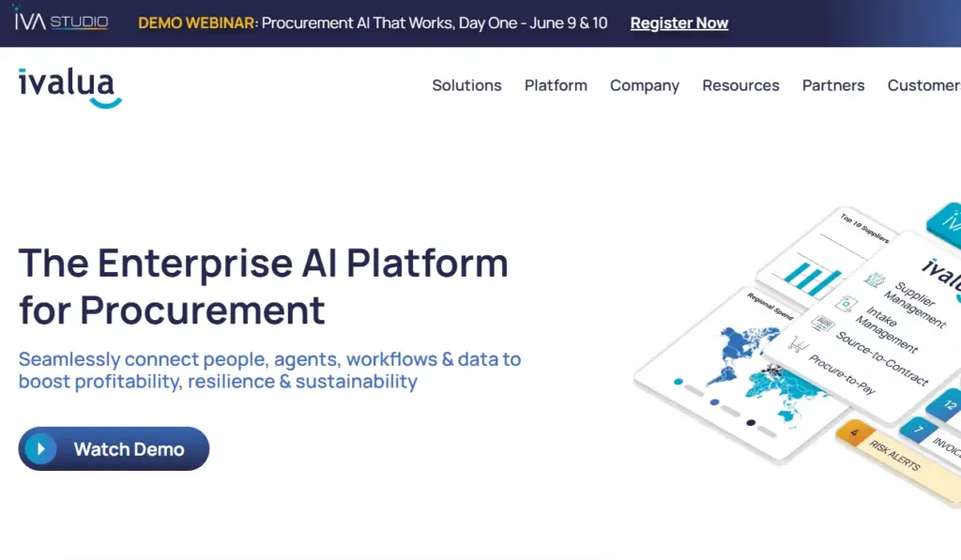
Task: Click the play icon in Watch Demo
Action: click(x=40, y=449)
